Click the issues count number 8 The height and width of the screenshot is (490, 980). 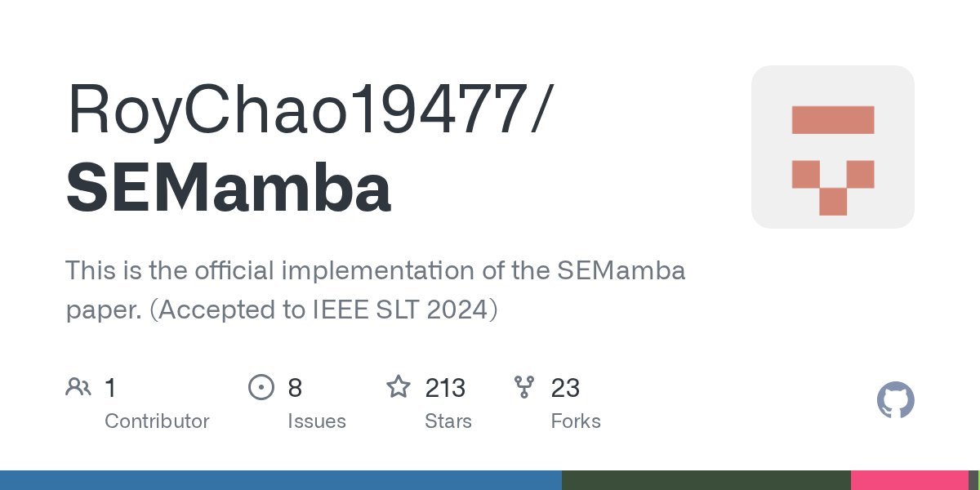pyautogui.click(x=295, y=388)
